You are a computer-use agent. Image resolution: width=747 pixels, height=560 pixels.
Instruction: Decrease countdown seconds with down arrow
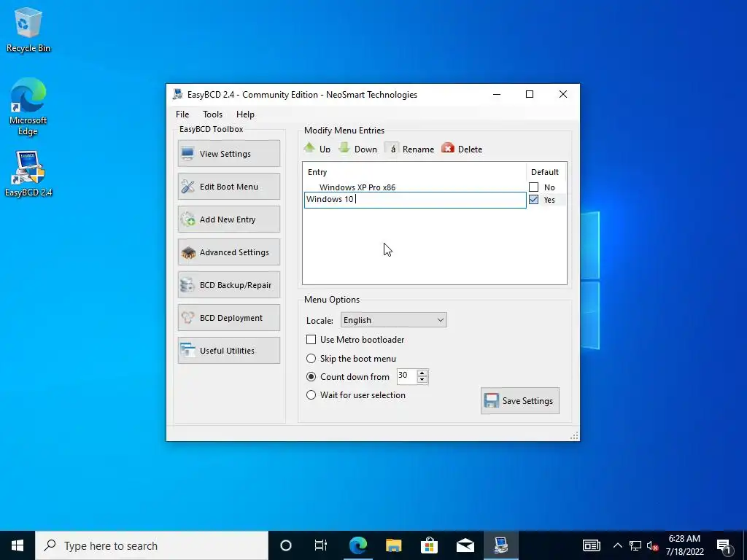pos(422,379)
